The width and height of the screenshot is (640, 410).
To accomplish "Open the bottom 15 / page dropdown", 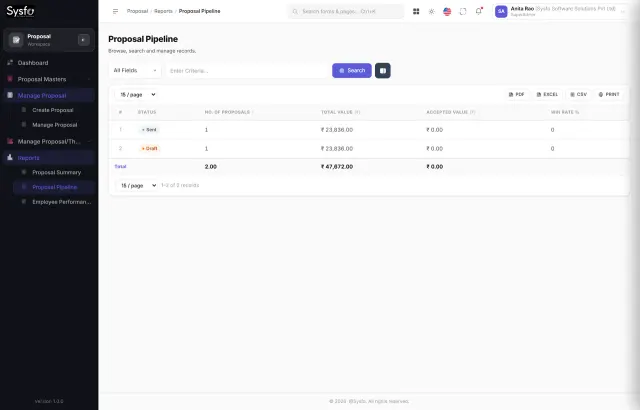I will [137, 186].
